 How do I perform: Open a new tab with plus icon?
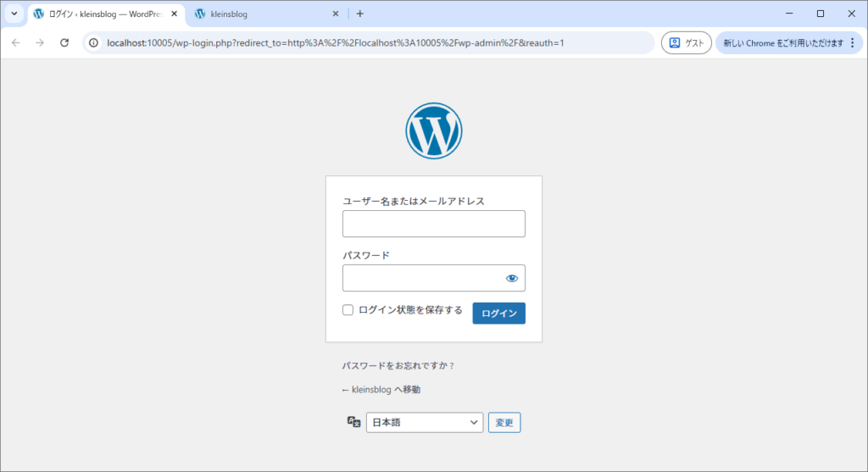pos(359,14)
